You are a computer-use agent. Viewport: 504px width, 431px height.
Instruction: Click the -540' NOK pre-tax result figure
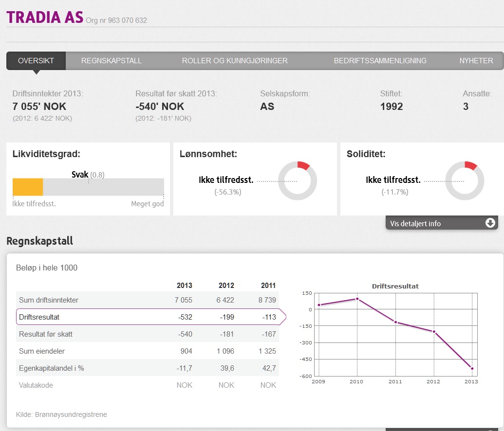[x=160, y=107]
